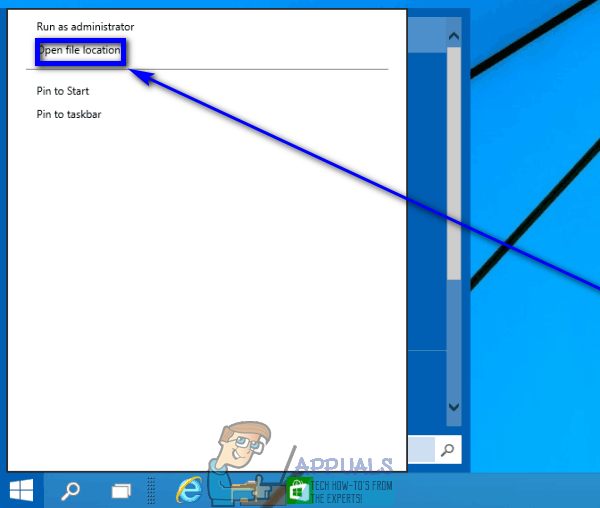Click the scroll down arrow
600x508 pixels.
click(x=454, y=407)
